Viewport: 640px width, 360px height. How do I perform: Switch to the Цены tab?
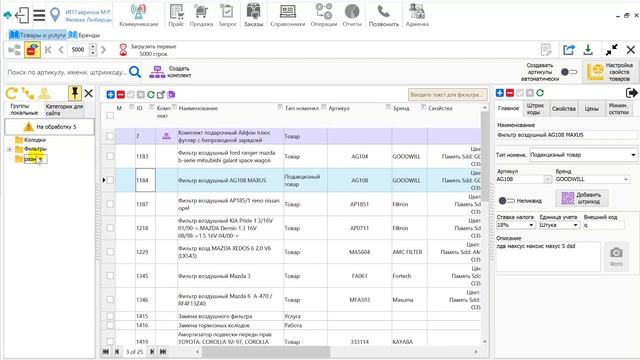pos(591,109)
